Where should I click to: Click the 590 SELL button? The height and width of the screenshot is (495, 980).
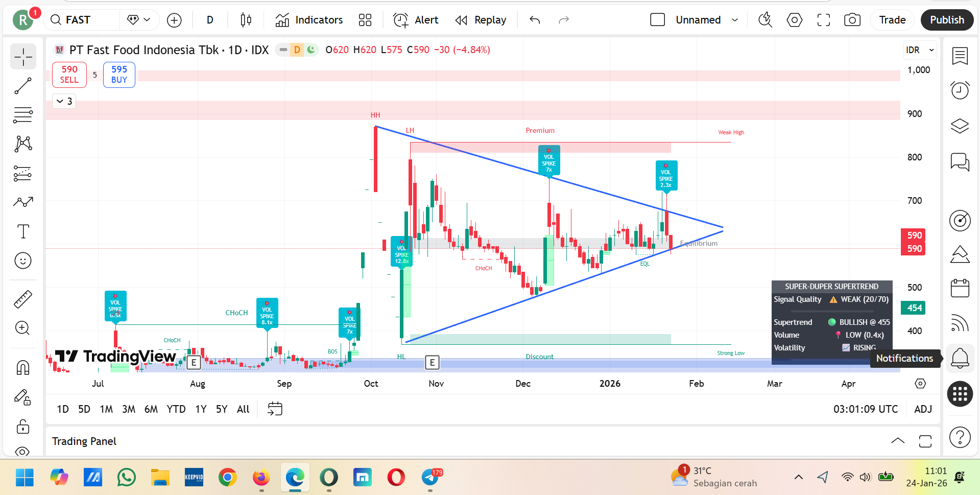tap(69, 75)
